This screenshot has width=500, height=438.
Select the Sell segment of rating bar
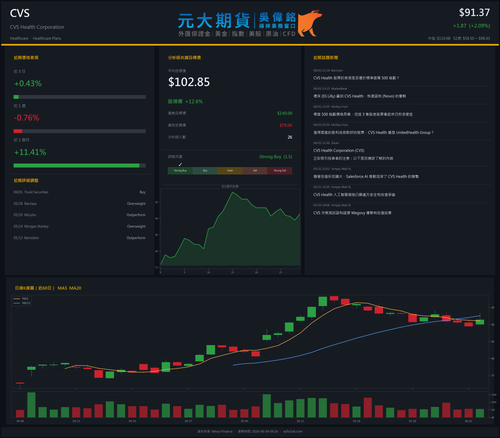pos(255,171)
